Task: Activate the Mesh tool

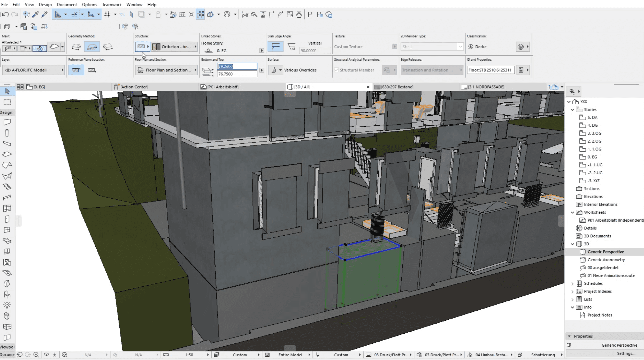Action: (x=7, y=273)
